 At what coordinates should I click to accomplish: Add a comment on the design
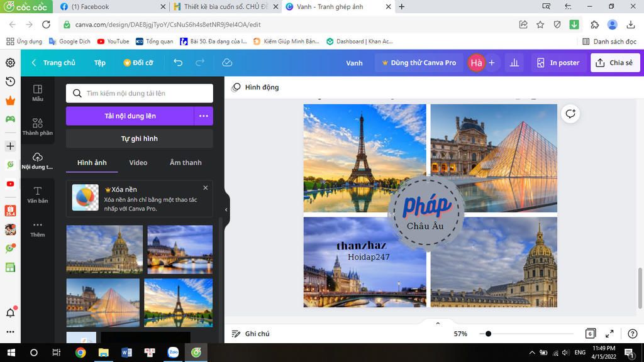pyautogui.click(x=570, y=114)
